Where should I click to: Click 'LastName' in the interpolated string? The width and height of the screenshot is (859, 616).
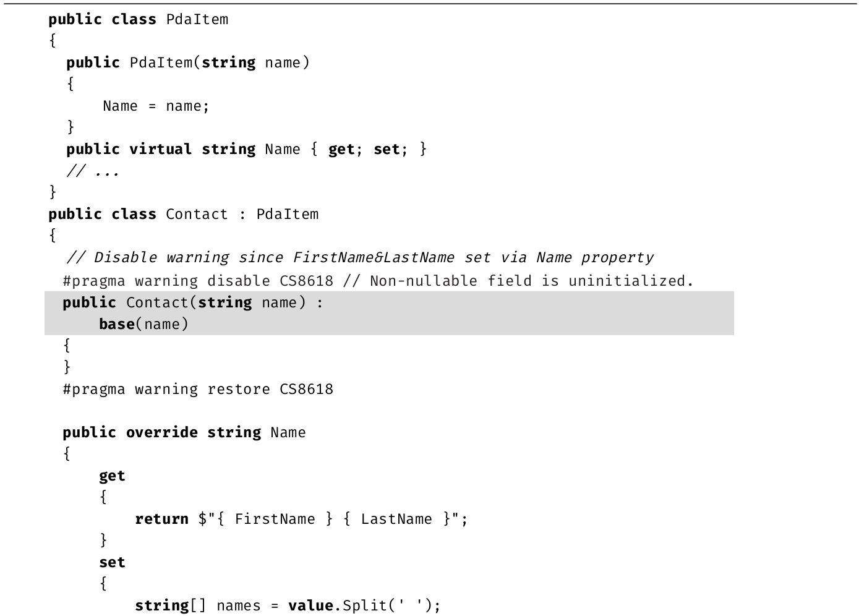[x=396, y=519]
